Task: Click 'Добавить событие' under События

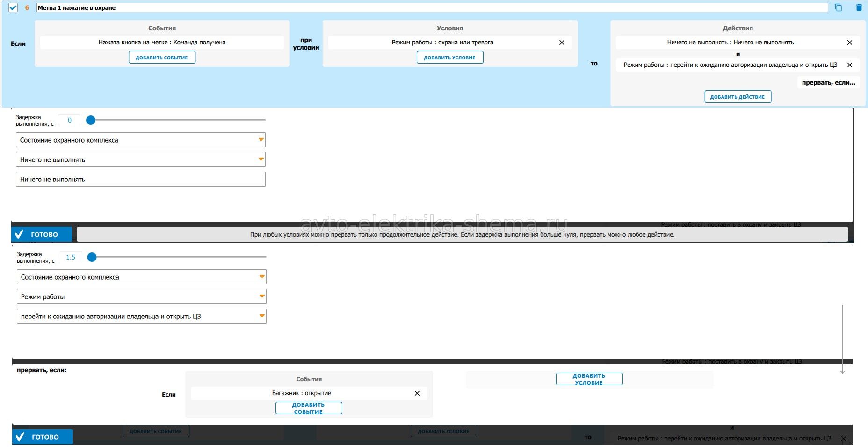Action: click(162, 58)
